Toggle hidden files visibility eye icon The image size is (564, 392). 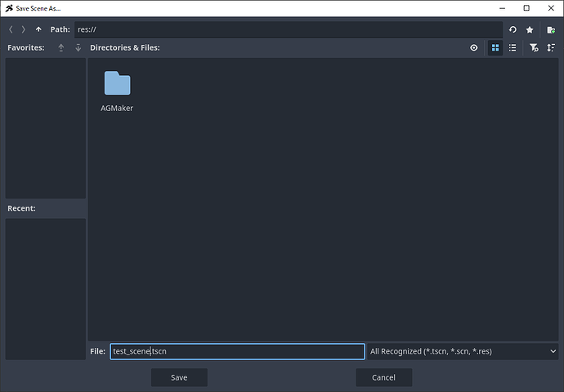click(x=474, y=48)
